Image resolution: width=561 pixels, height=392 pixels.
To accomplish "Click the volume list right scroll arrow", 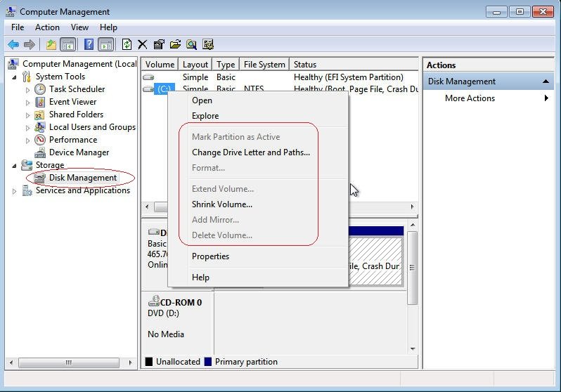I will coord(412,207).
